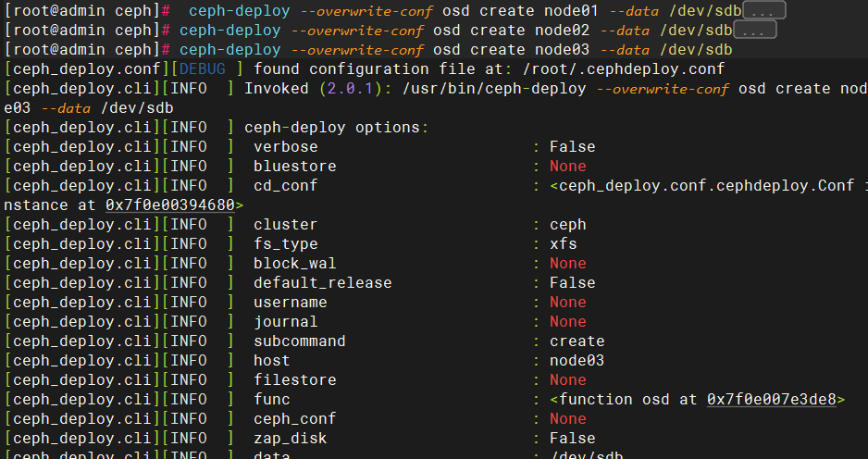The image size is (868, 459).
Task: Click '<ceph_deploy.conf.cephdeploy.Conf' object text
Action: coord(702,185)
